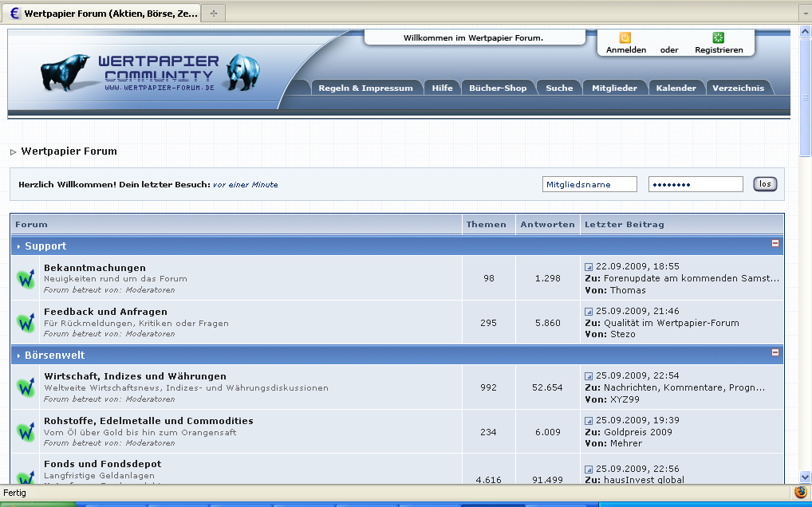Open last post icon dated 25.09.2009, 22:54
This screenshot has width=812, height=507.
(589, 376)
